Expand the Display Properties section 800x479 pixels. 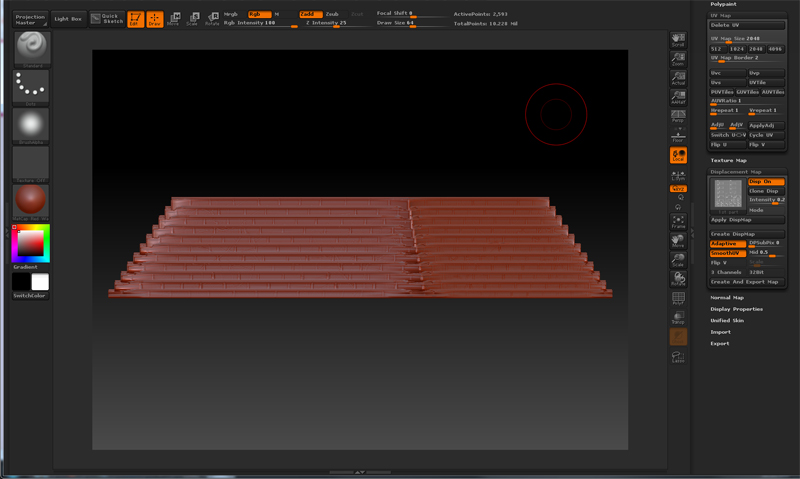tap(736, 309)
